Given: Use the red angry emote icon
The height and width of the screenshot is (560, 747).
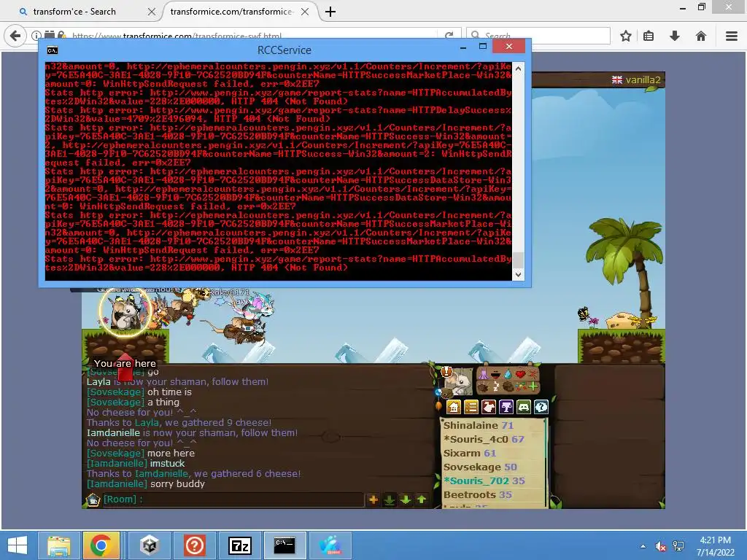Looking at the screenshot, I should point(533,374).
